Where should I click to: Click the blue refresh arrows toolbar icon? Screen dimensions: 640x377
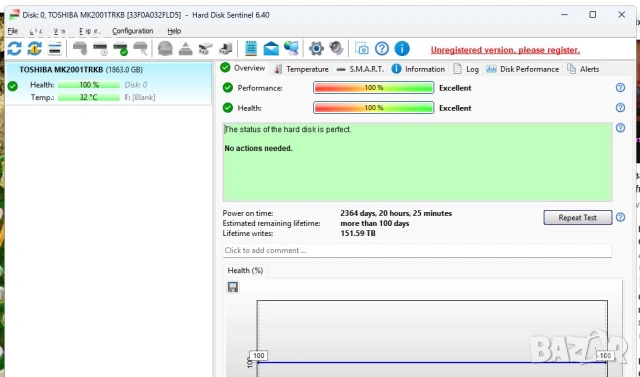coord(14,49)
